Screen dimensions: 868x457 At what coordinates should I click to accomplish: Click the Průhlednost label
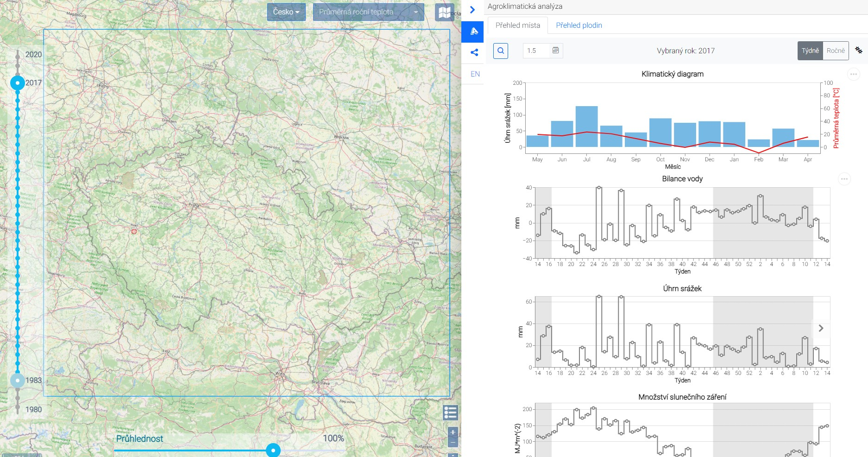click(x=139, y=438)
